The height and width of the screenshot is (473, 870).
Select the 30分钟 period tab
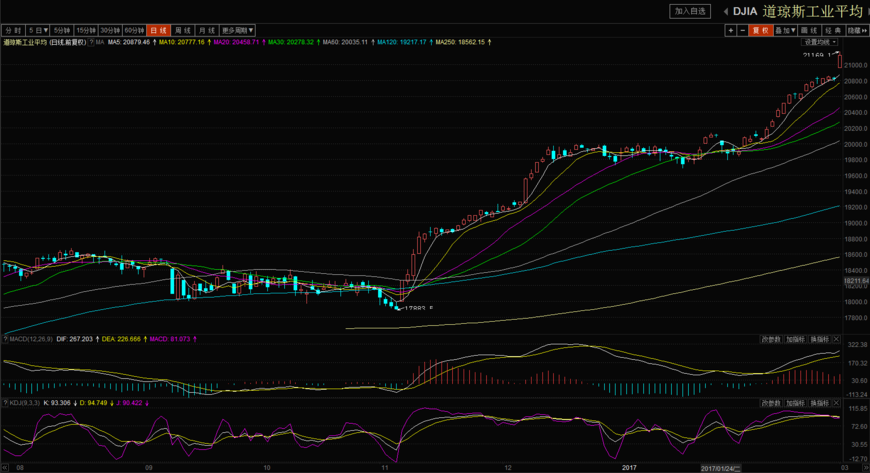(110, 31)
